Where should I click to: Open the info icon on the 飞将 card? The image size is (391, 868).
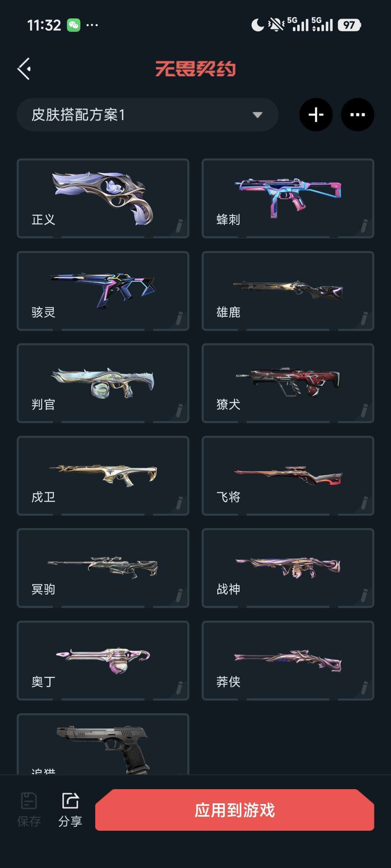click(x=365, y=503)
